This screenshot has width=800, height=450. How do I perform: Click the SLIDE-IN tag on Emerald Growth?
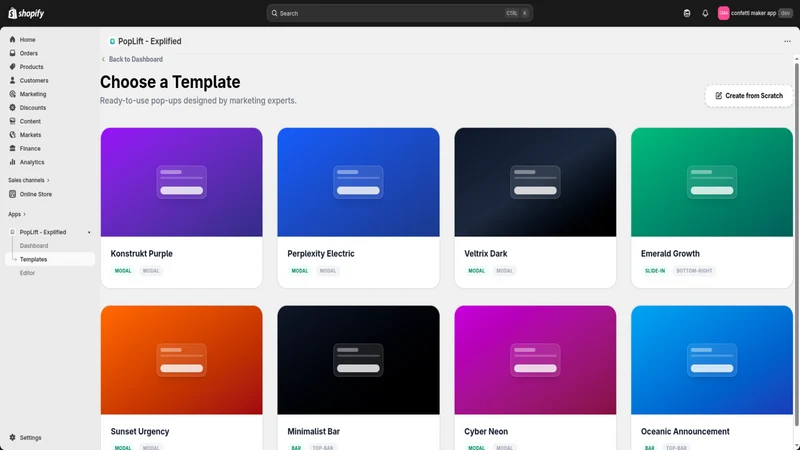pyautogui.click(x=655, y=271)
